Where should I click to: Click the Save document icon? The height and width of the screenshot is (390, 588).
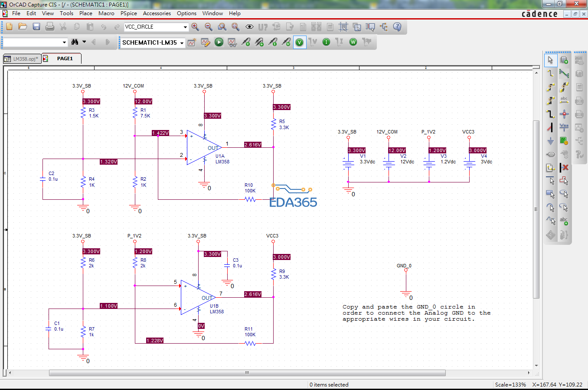36,27
